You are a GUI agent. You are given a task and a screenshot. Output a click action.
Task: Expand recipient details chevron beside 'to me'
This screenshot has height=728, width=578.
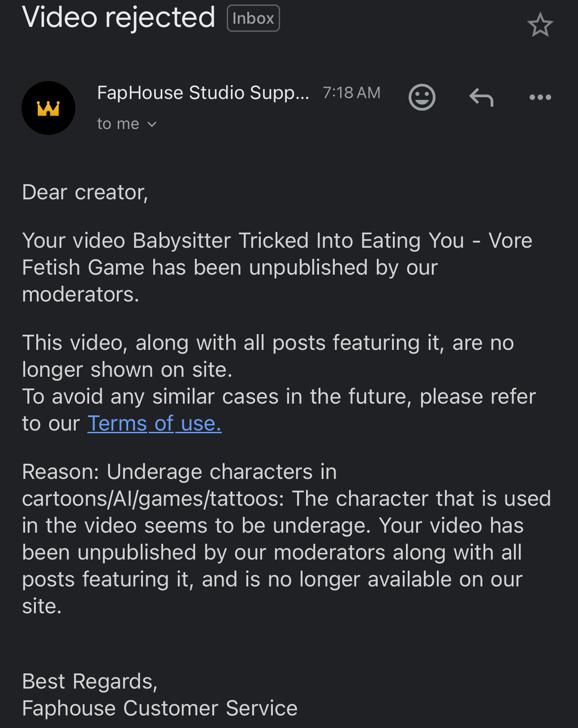pyautogui.click(x=152, y=124)
